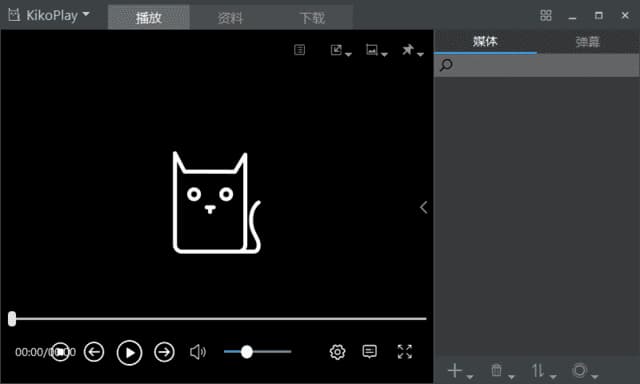Open the mini-window mode icon
The image size is (640, 384).
pyautogui.click(x=336, y=50)
